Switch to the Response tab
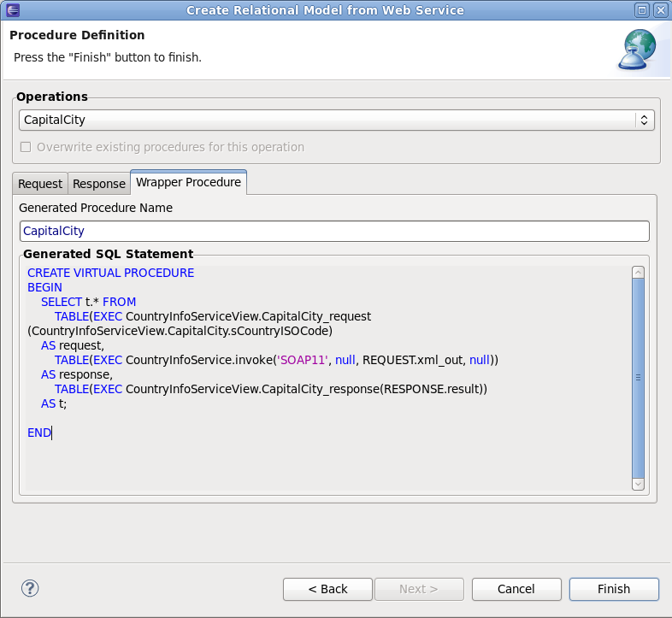The image size is (672, 618). (x=99, y=184)
